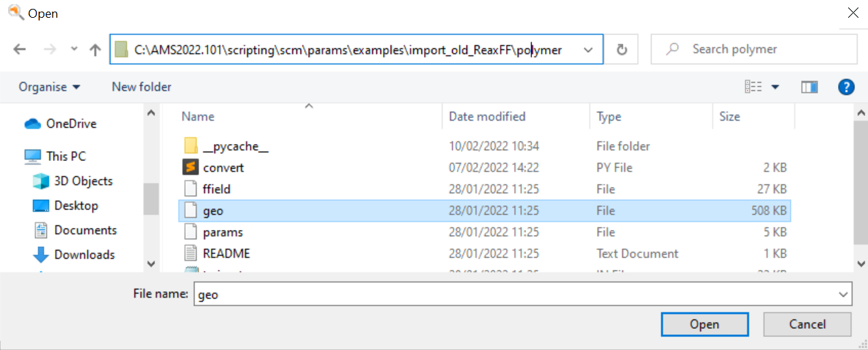Select the convert PY file
The width and height of the screenshot is (868, 350).
coord(223,167)
